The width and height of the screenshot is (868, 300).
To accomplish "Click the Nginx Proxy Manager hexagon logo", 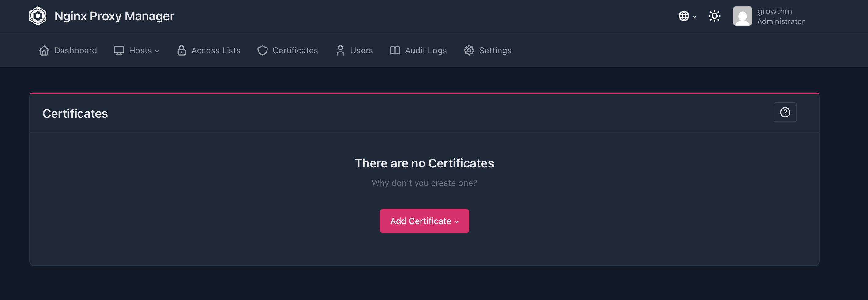I will (38, 16).
